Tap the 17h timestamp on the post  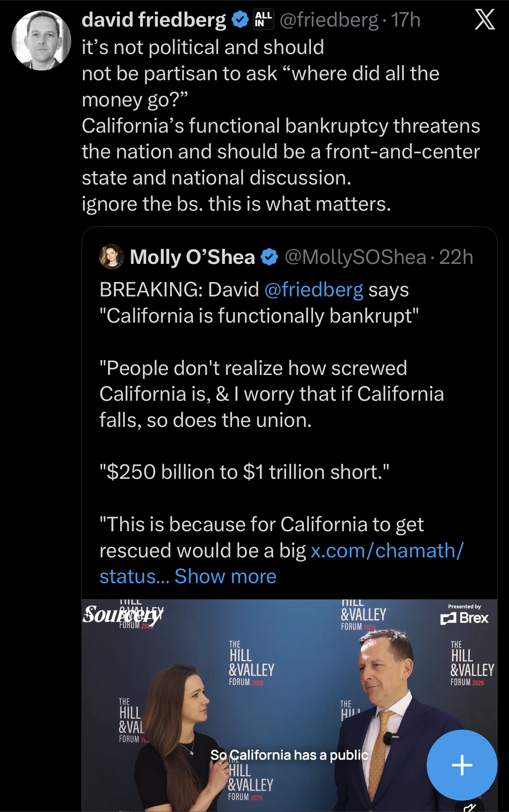click(x=405, y=20)
